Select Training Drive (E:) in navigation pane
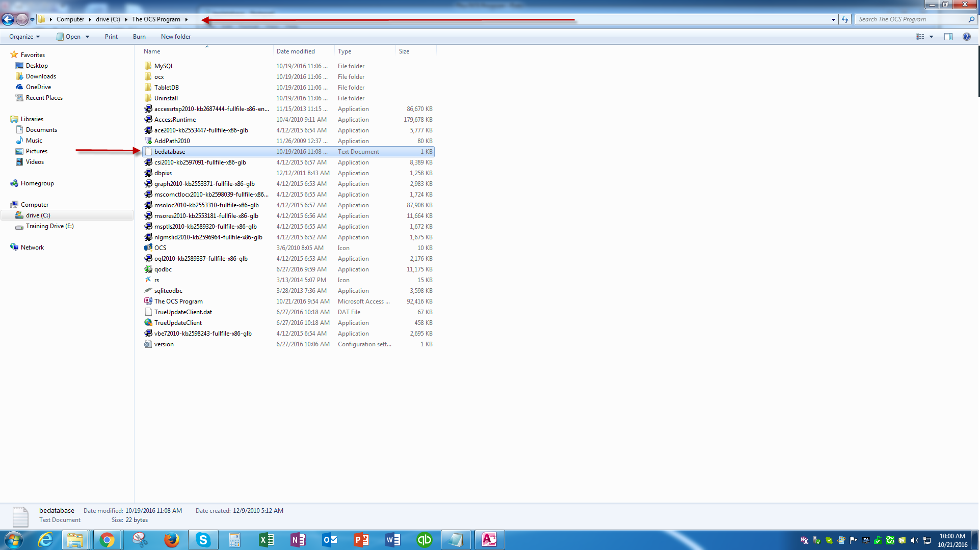The height and width of the screenshot is (550, 980). point(50,226)
